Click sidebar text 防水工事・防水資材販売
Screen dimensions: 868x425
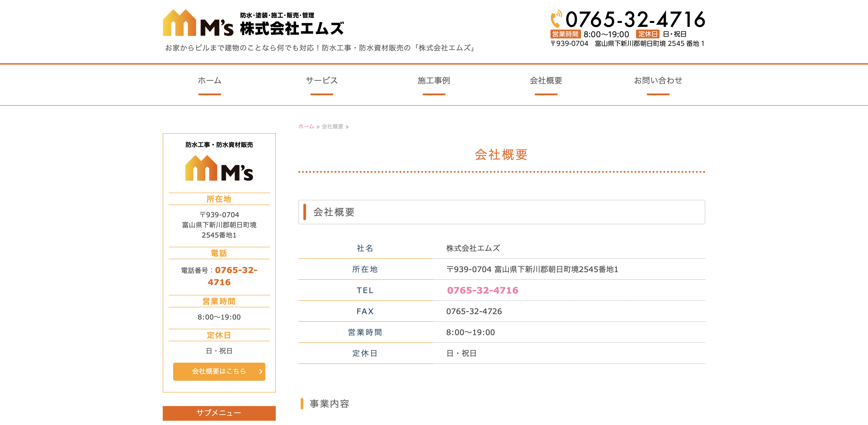[219, 145]
